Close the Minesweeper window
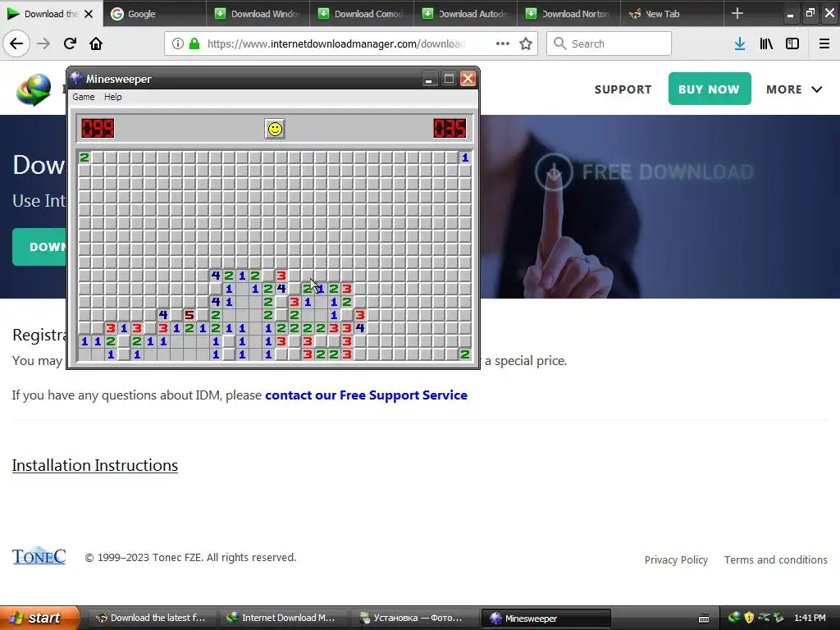840x630 pixels. pos(468,80)
